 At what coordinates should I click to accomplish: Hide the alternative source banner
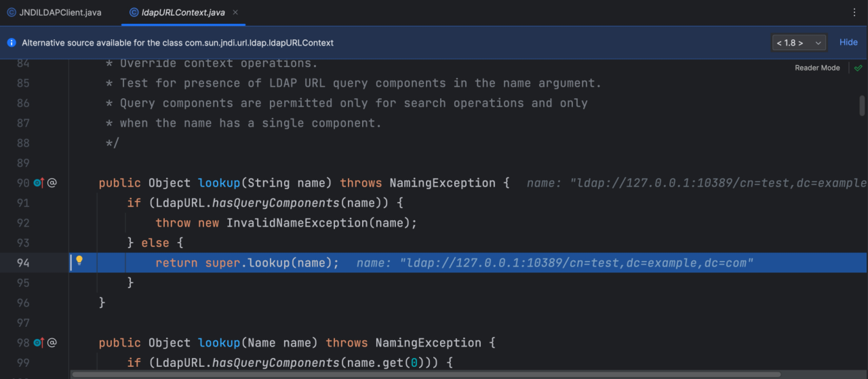(848, 42)
